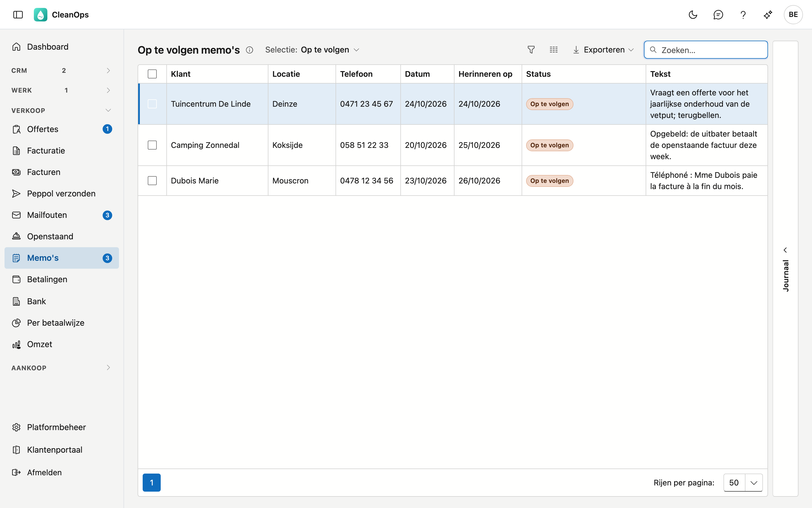Click the info icon beside the title
812x508 pixels.
249,50
